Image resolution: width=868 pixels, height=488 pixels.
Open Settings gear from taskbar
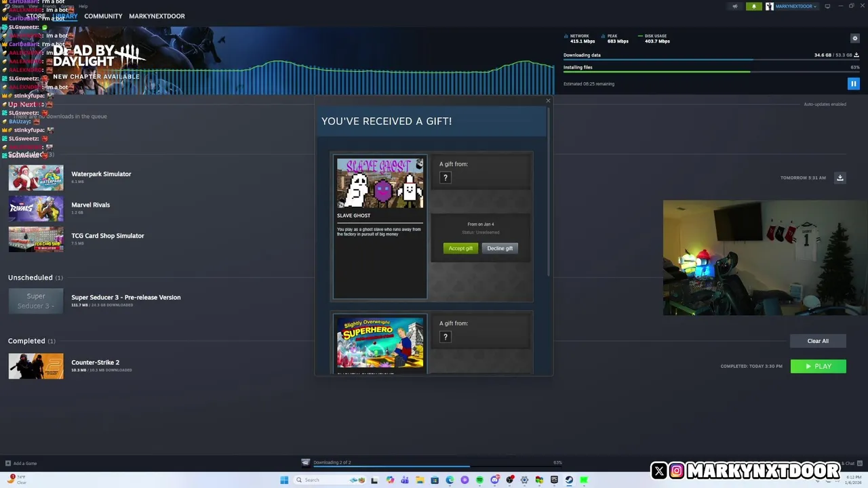pos(524,480)
